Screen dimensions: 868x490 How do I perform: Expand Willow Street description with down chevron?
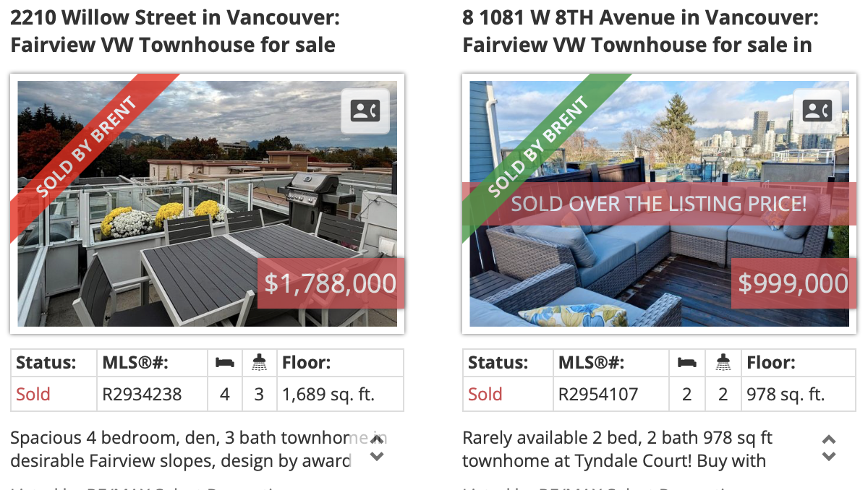coord(377,457)
